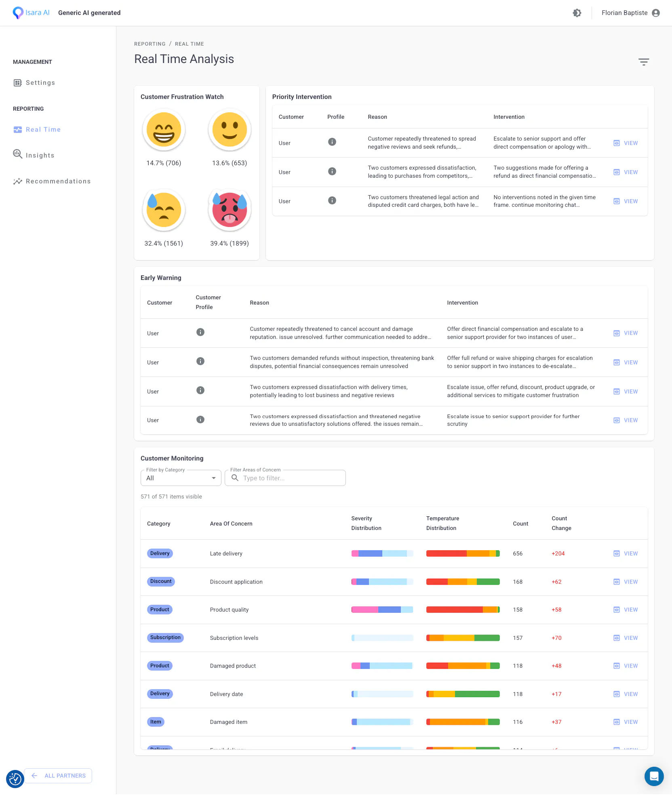Select the sweating sad emoji face

point(164,210)
